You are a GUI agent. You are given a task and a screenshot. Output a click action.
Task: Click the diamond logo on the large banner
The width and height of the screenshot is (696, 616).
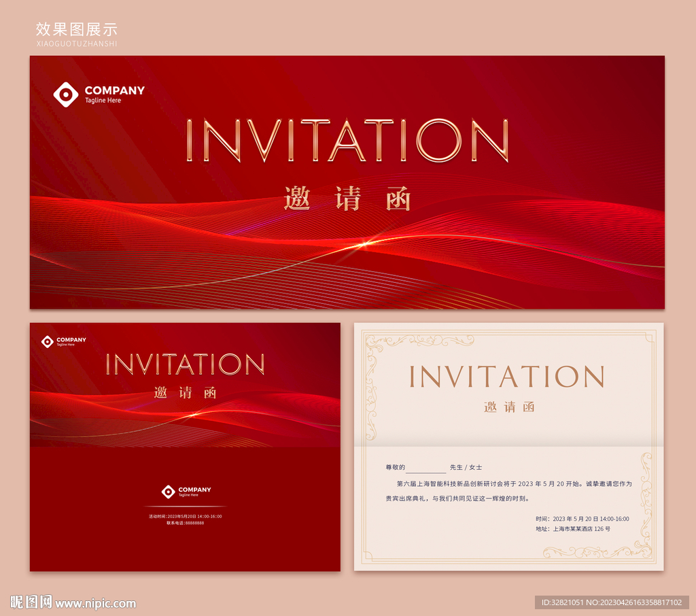point(66,94)
